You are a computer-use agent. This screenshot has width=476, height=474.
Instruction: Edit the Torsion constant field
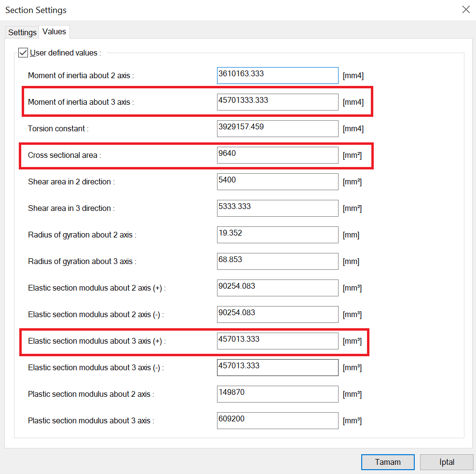click(277, 128)
